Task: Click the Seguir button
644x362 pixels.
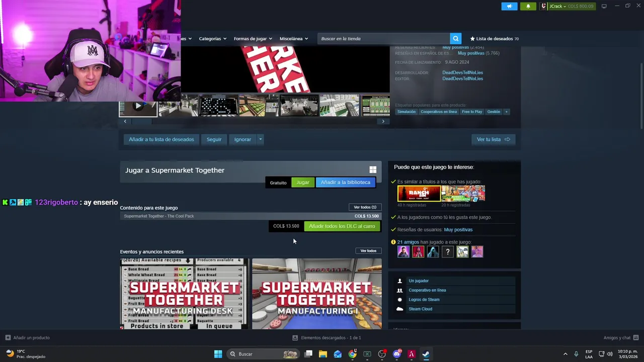Action: click(x=214, y=139)
